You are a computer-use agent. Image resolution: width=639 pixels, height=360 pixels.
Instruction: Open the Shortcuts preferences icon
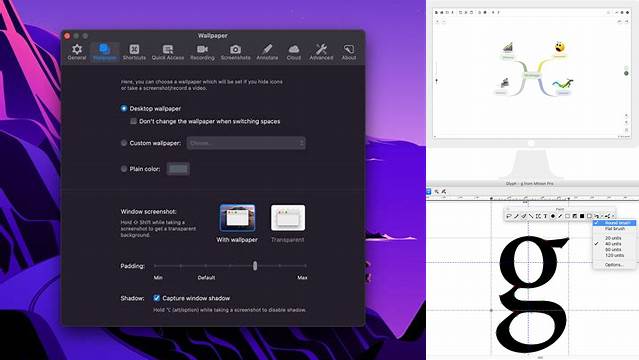[134, 52]
